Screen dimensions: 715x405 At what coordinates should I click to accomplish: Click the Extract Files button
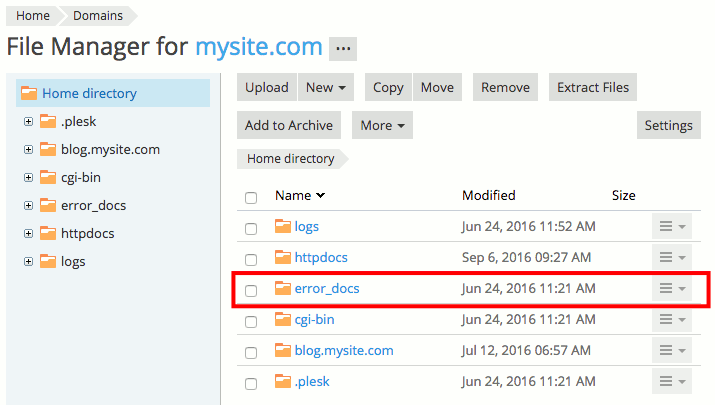click(593, 87)
